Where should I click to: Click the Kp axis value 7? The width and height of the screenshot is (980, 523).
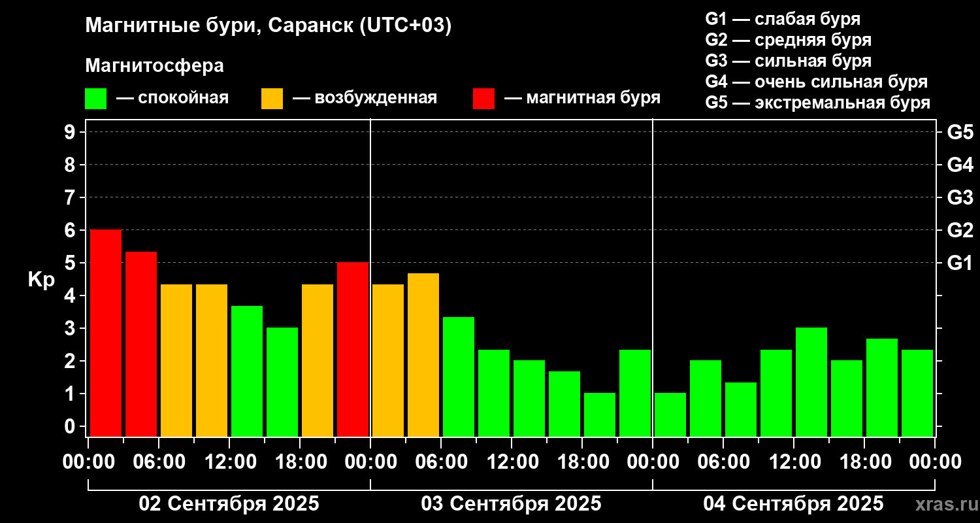click(71, 197)
